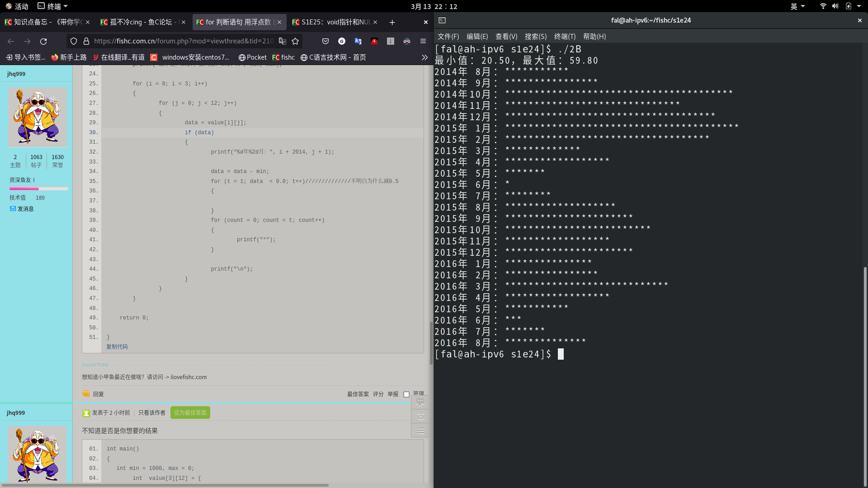This screenshot has height=488, width=868.
Task: Click floating quick-reply speech bubble icon
Action: 420,402
